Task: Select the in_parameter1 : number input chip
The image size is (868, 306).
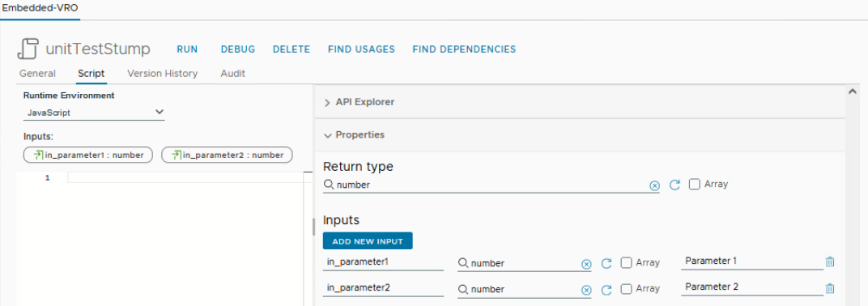Action: coord(88,155)
